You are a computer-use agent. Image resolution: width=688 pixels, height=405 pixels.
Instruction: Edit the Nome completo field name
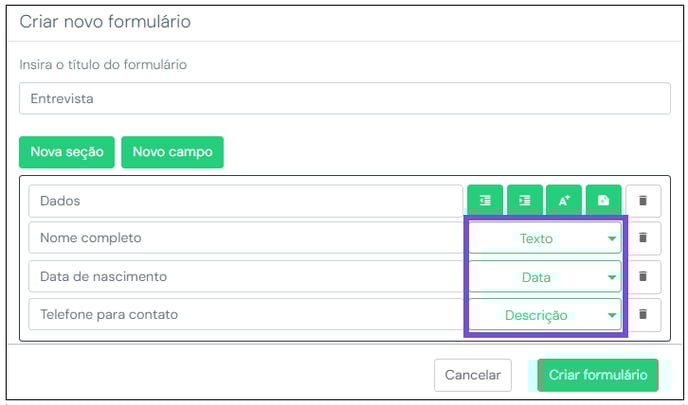(246, 238)
